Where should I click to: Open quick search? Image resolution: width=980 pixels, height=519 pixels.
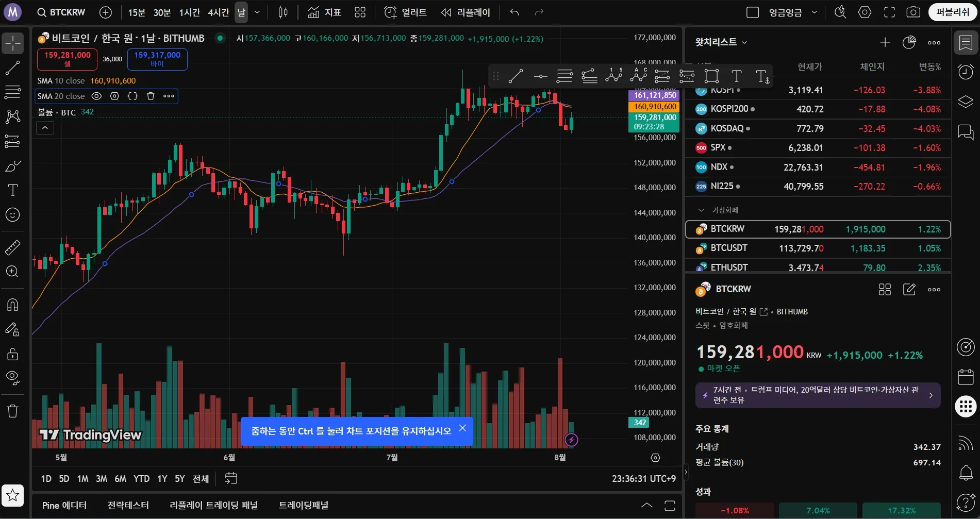click(x=840, y=12)
